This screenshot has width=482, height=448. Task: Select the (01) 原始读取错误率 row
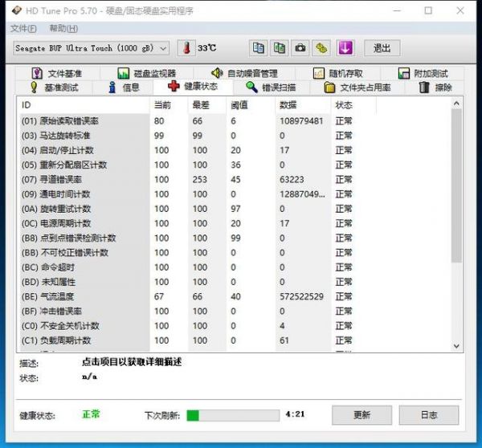point(197,121)
